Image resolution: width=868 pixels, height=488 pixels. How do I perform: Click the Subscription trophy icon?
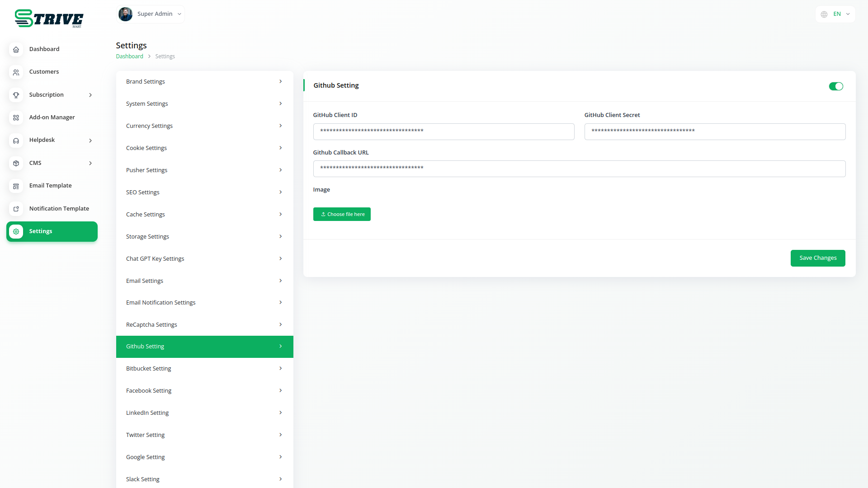click(16, 95)
